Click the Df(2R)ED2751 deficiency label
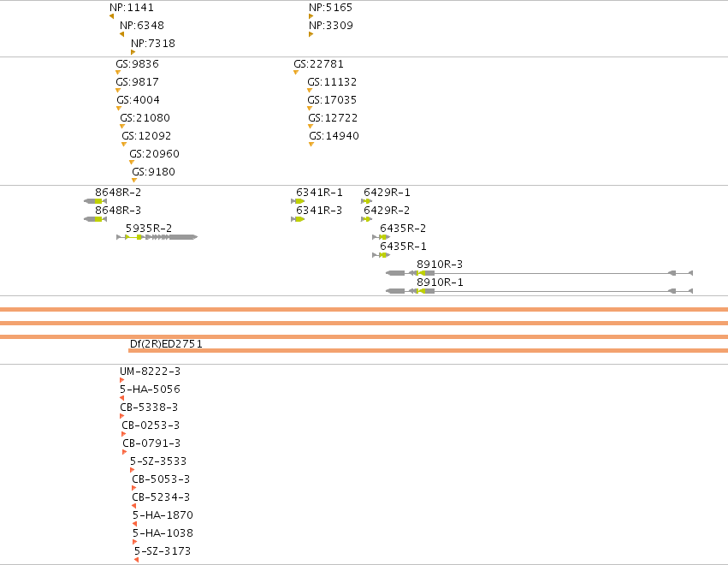The image size is (728, 565). point(166,344)
